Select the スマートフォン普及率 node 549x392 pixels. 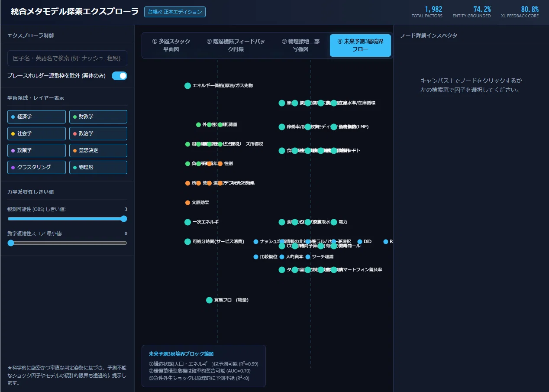point(334,270)
